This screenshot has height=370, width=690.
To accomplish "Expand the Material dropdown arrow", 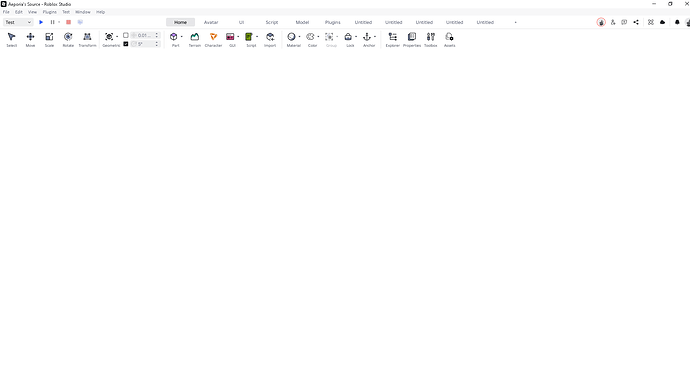I will click(300, 37).
